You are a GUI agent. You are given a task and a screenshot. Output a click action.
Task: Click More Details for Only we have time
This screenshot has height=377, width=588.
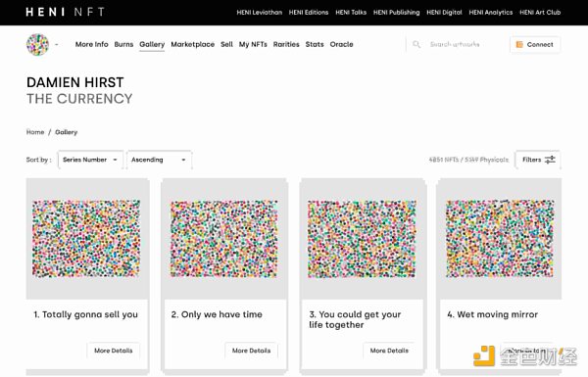(x=251, y=351)
